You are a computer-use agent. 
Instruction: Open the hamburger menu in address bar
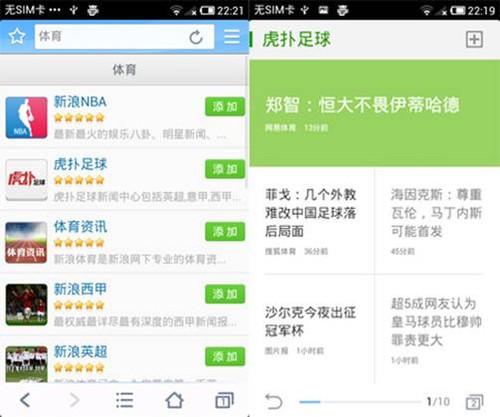pos(232,37)
